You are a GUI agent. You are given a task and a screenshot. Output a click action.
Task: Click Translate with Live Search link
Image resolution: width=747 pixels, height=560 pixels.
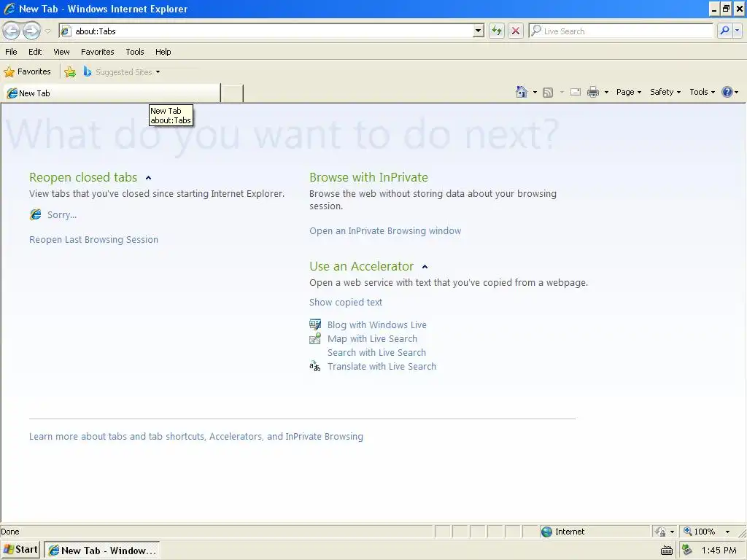pos(382,366)
